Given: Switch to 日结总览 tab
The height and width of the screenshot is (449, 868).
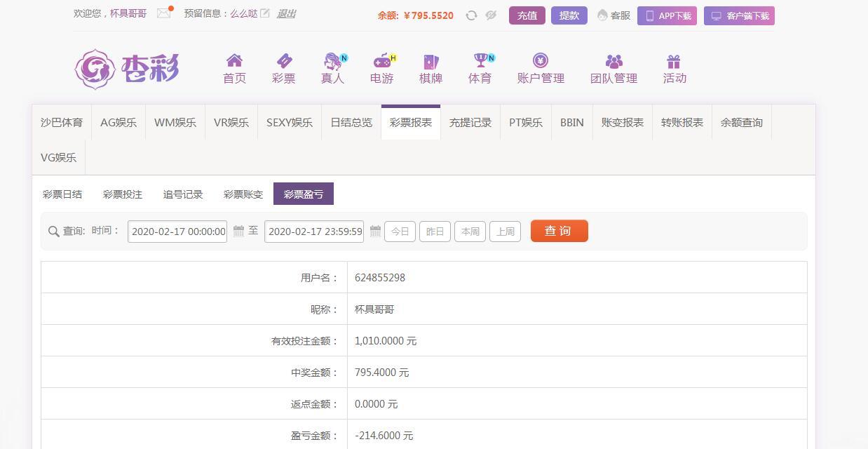Looking at the screenshot, I should 351,122.
